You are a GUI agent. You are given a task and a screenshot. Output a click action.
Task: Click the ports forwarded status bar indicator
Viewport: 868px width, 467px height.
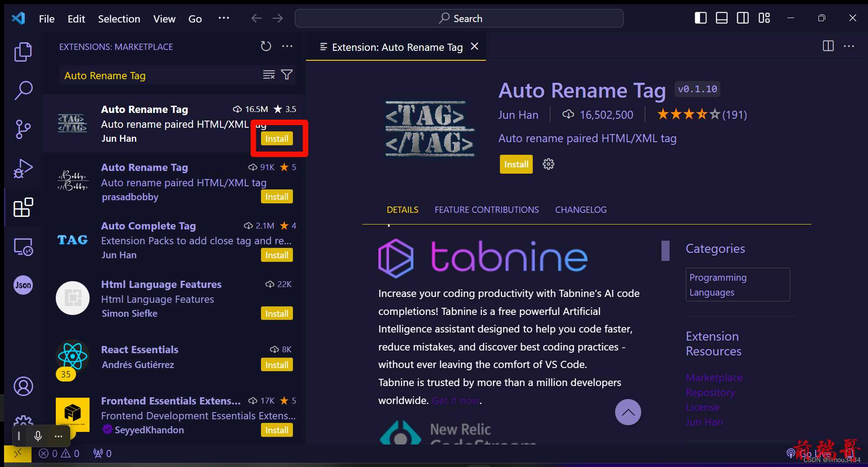pyautogui.click(x=102, y=454)
